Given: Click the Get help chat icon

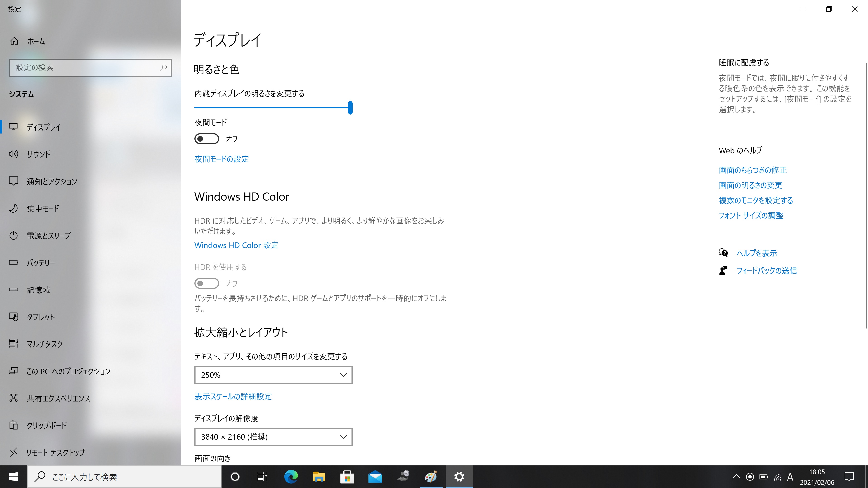Looking at the screenshot, I should tap(723, 253).
